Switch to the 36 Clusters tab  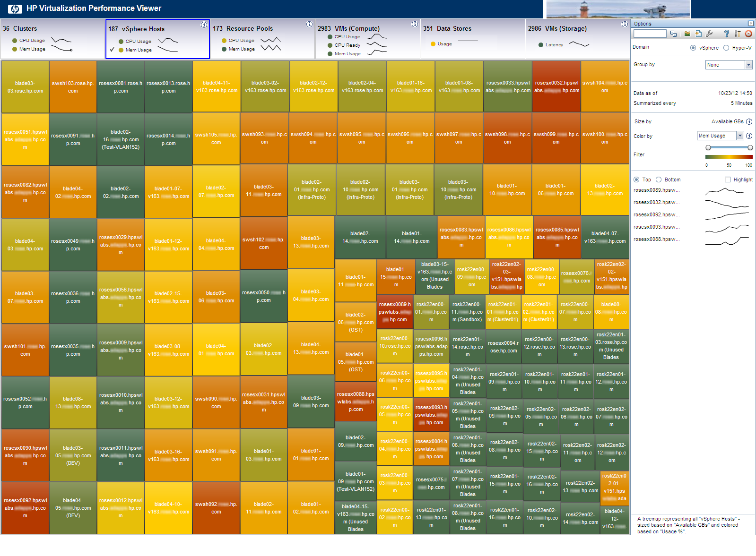(53, 39)
